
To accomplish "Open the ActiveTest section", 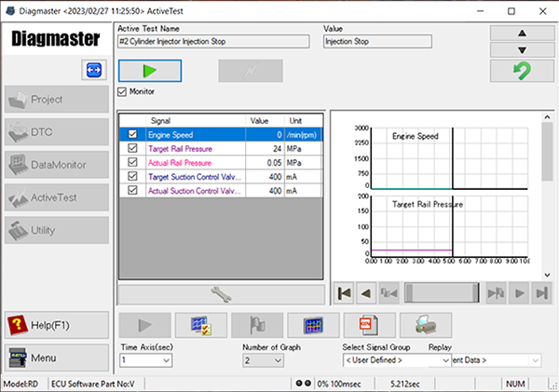I will pos(57,197).
